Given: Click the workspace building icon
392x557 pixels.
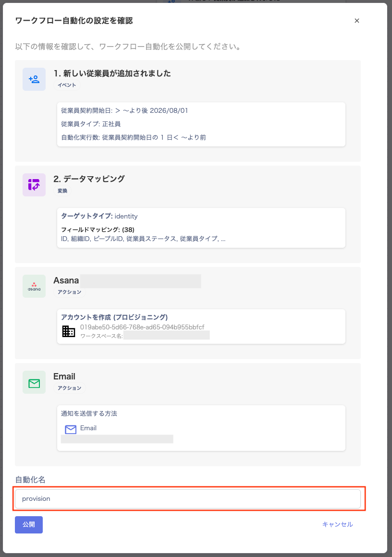Looking at the screenshot, I should (69, 331).
